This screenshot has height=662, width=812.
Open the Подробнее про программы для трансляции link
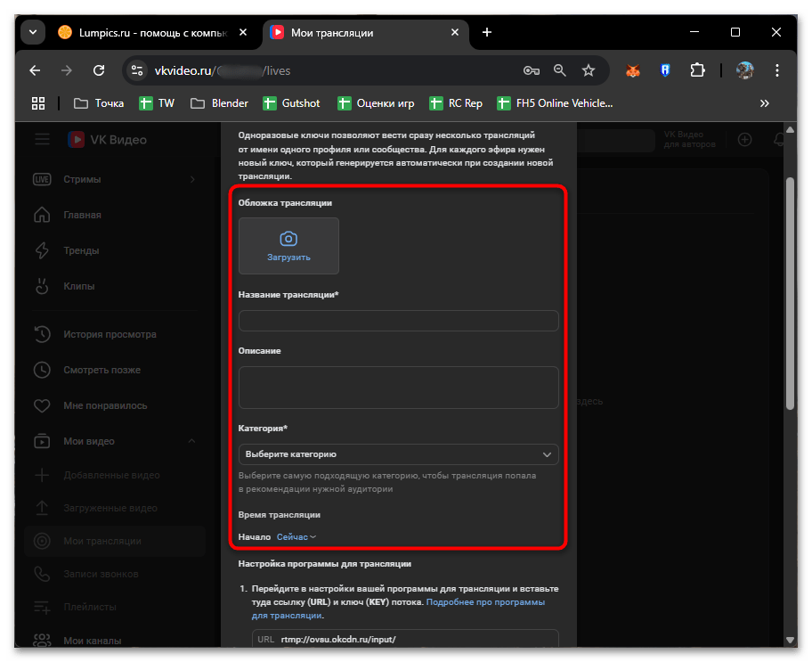[x=485, y=603]
